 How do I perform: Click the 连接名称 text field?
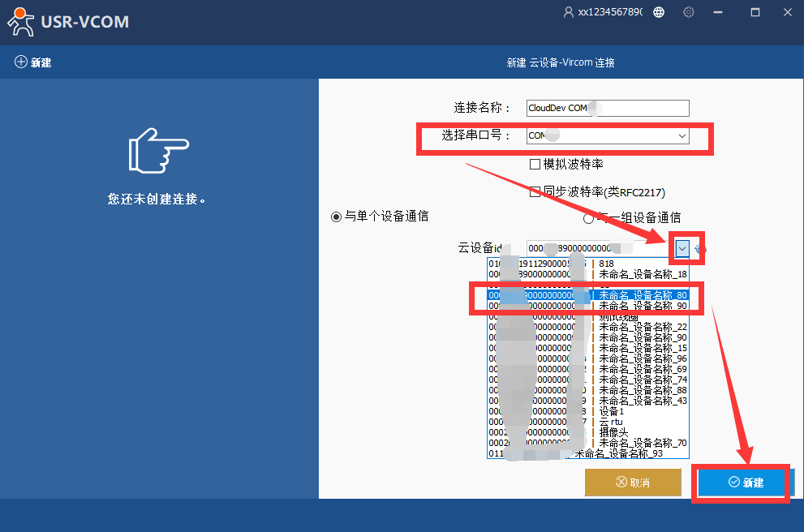click(x=607, y=108)
